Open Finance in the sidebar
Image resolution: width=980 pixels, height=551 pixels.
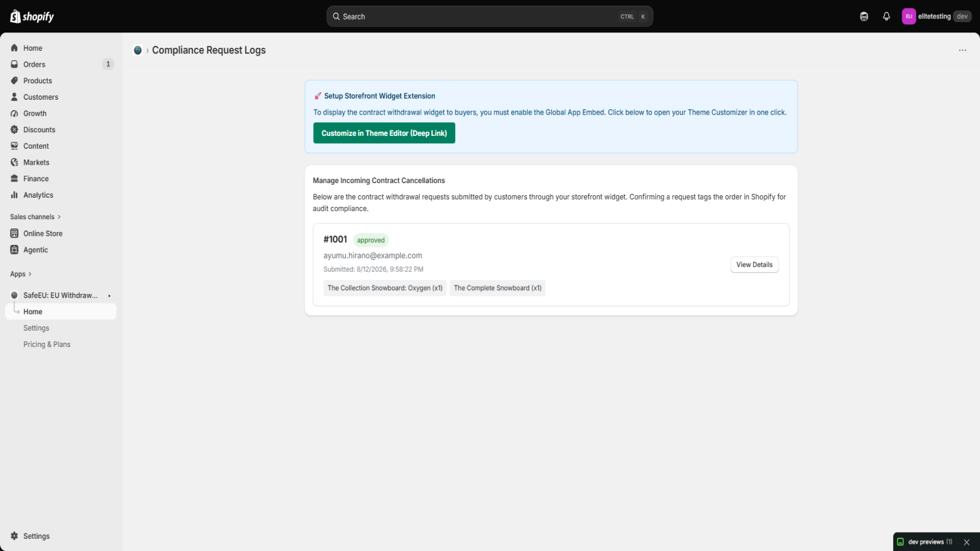(x=61, y=179)
